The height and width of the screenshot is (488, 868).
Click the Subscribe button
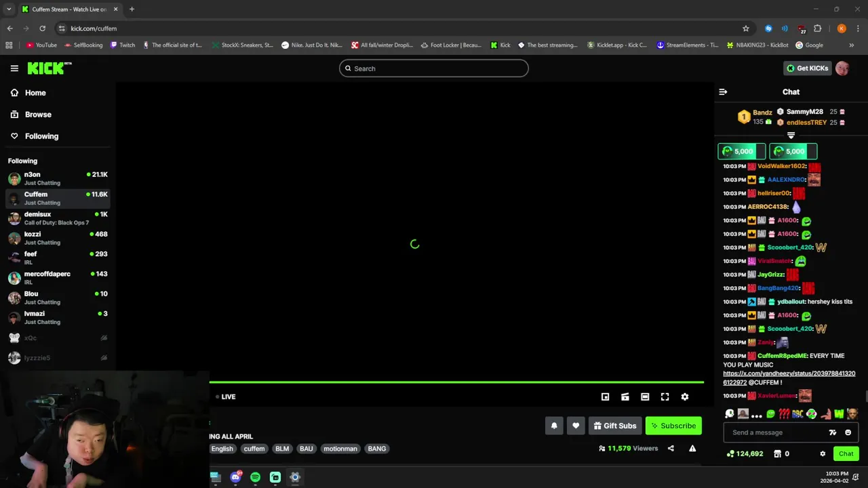(673, 426)
